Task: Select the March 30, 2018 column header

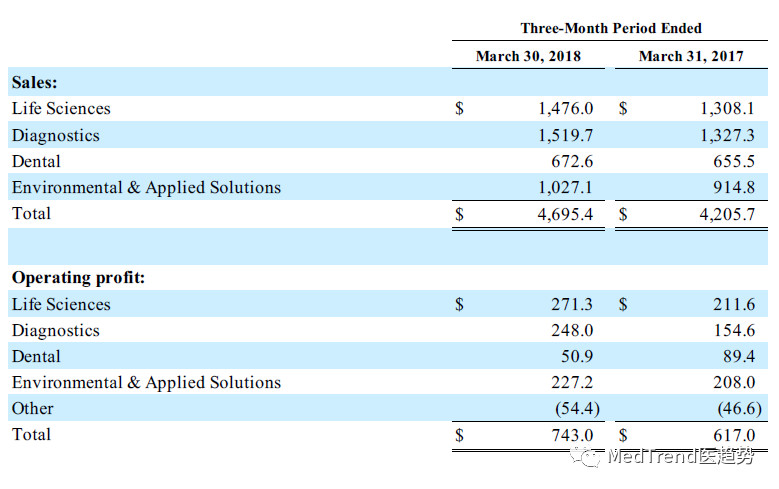Action: (528, 56)
